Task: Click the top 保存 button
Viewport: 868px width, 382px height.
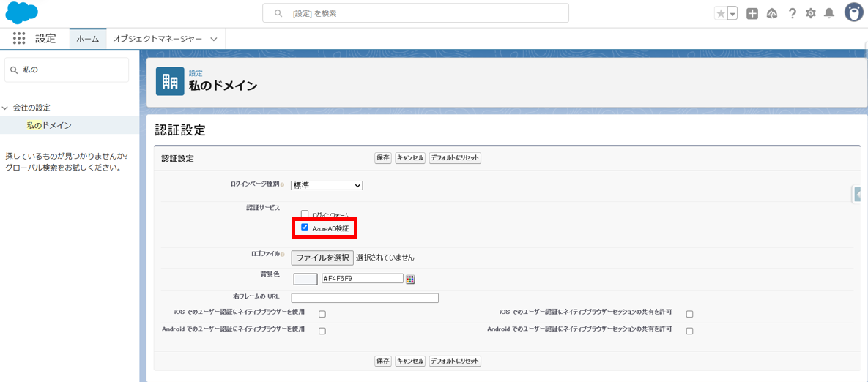Action: [383, 158]
